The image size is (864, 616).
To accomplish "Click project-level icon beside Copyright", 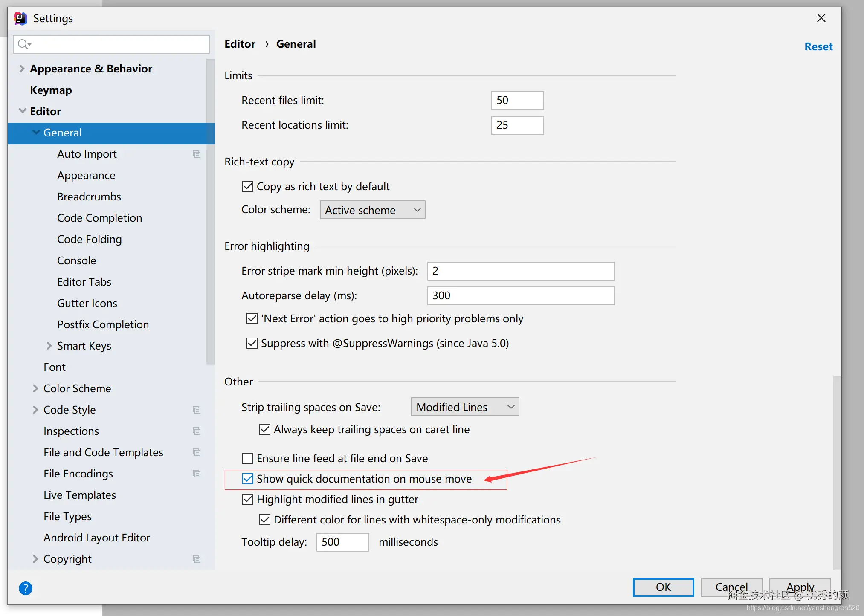I will click(x=197, y=559).
